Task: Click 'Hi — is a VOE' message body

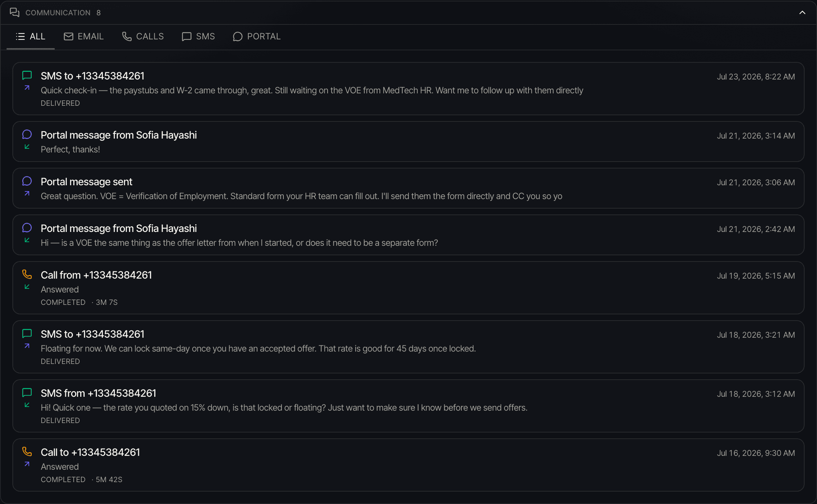Action: click(x=239, y=243)
